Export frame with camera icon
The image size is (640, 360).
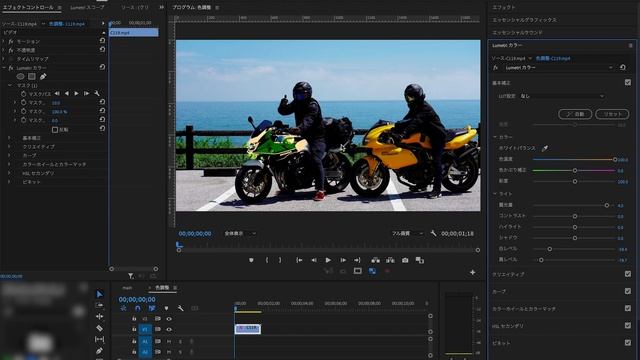point(405,260)
